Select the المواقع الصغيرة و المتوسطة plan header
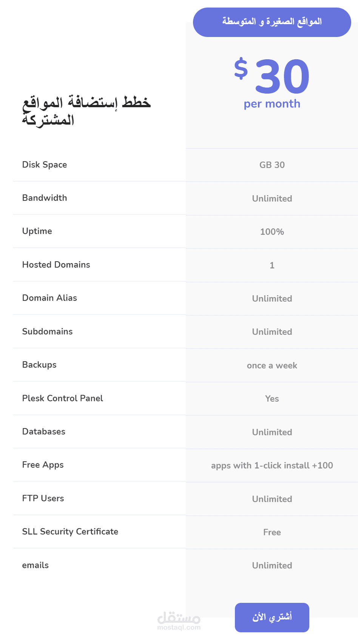The height and width of the screenshot is (644, 358). click(x=272, y=22)
